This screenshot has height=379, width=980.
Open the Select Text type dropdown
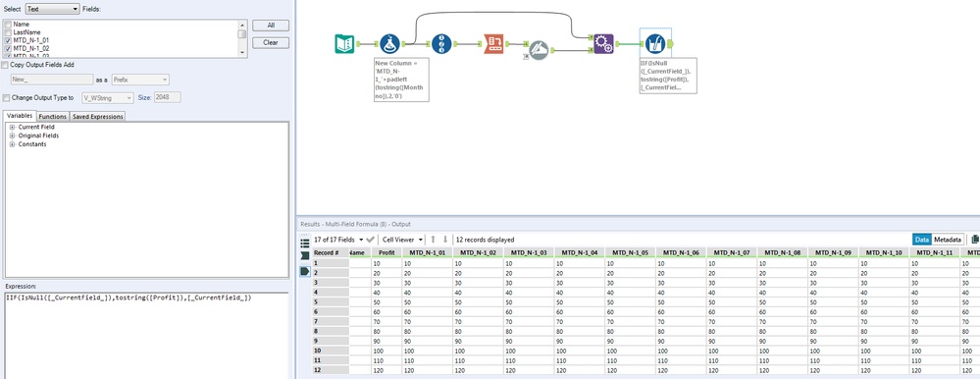pos(53,9)
